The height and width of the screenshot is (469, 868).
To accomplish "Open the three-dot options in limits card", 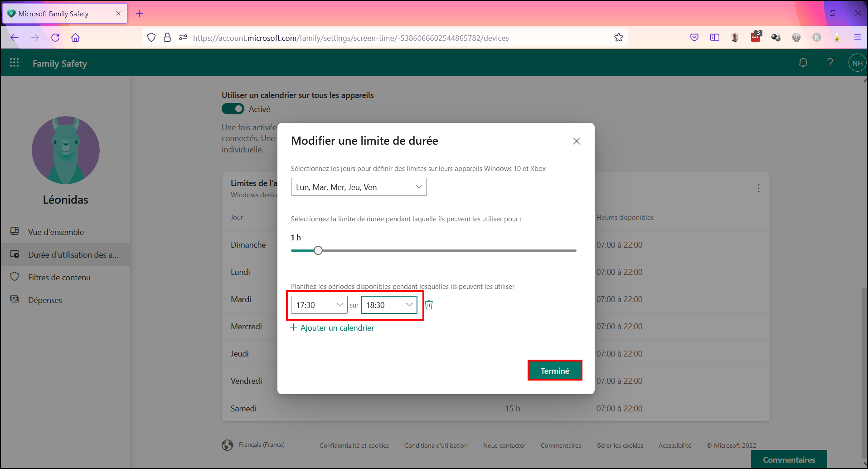I will point(759,188).
